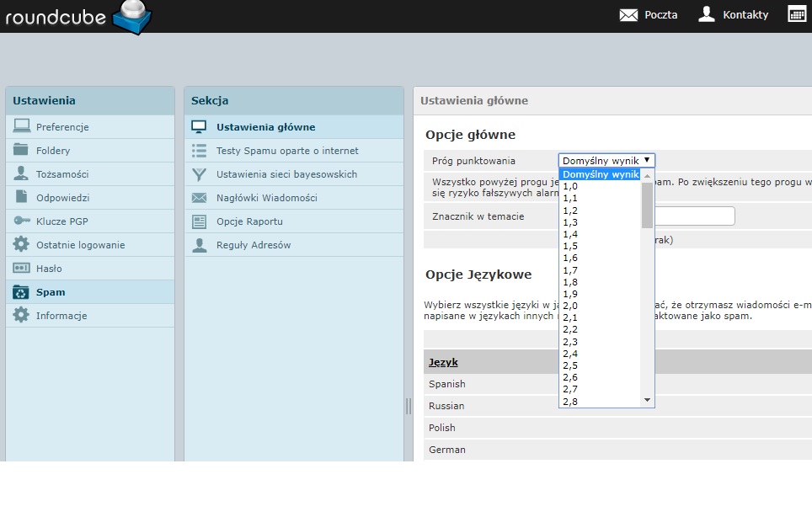Viewport: 812px width, 517px height.
Task: Open the calendar icon in top bar
Action: pos(797,13)
